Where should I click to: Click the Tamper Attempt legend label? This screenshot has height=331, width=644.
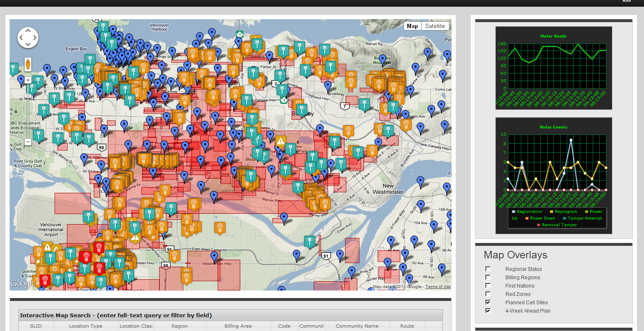(x=585, y=218)
